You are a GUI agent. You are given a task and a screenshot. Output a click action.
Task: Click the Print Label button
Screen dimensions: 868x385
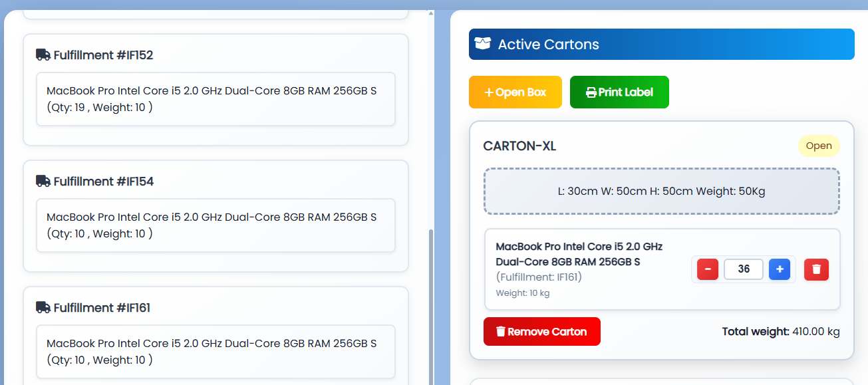coord(619,92)
